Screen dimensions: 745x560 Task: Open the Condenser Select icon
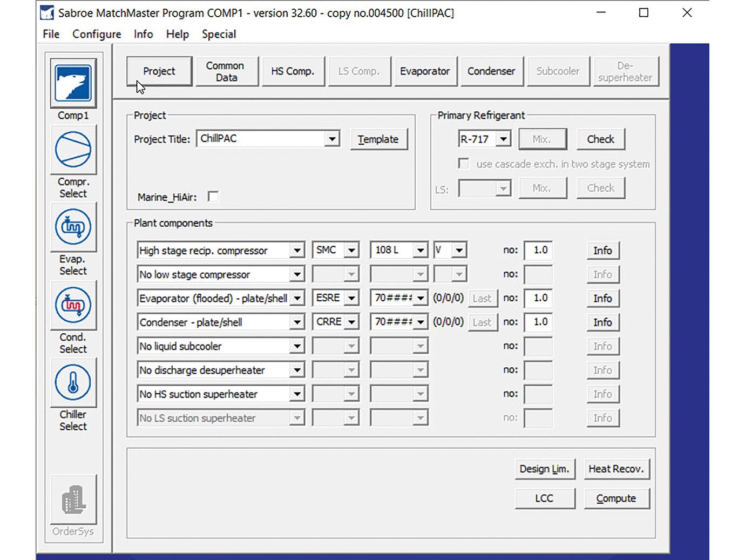click(73, 305)
